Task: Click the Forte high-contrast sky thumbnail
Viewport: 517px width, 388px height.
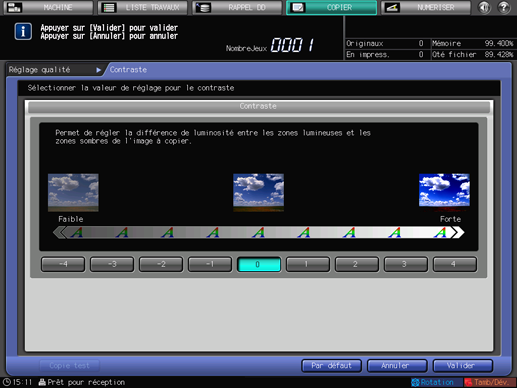Action: click(x=444, y=192)
